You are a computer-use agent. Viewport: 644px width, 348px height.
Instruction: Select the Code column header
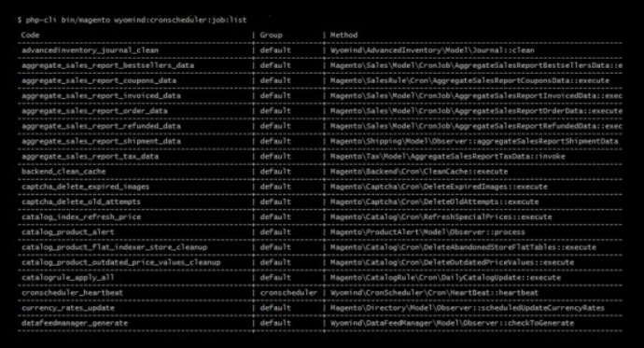(31, 35)
